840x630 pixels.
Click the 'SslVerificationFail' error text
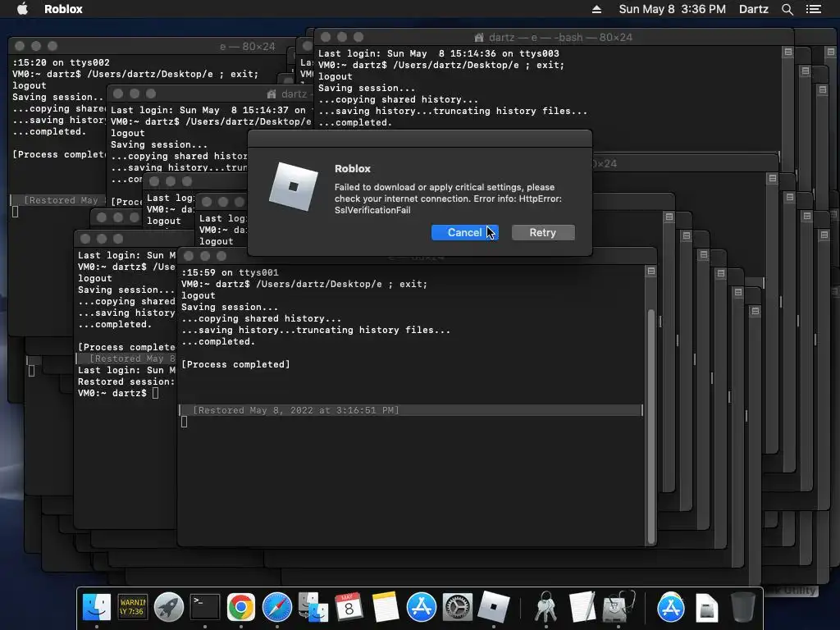[x=372, y=211]
